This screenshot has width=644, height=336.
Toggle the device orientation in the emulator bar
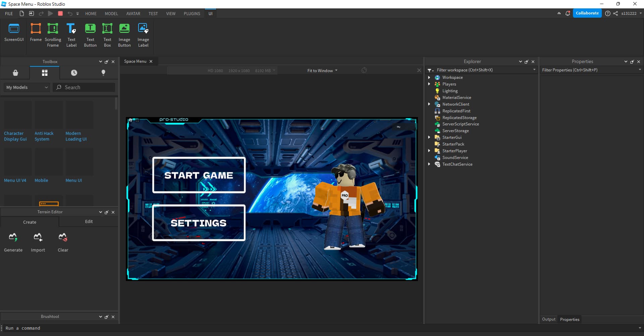coord(364,70)
